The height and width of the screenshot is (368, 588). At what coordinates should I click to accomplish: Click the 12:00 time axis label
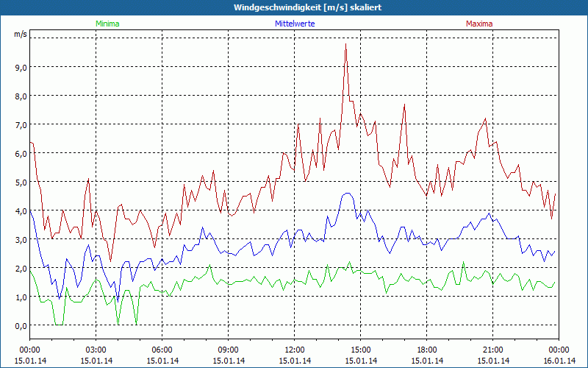pos(295,350)
